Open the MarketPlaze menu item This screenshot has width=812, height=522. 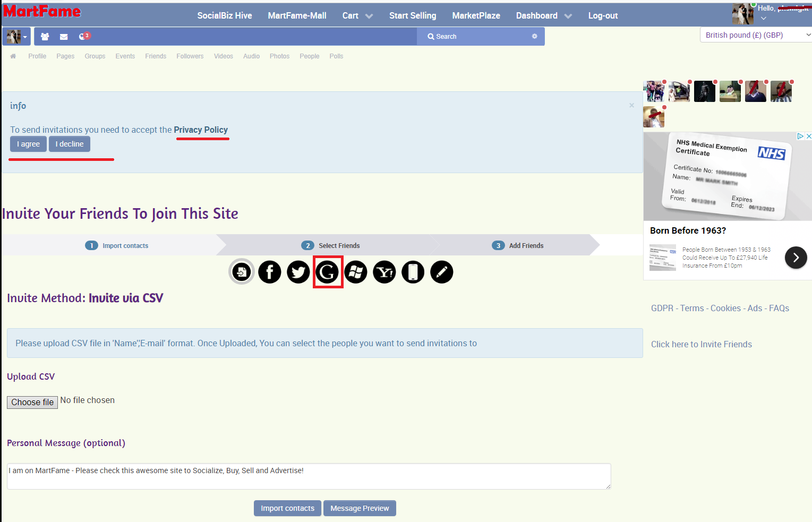[x=476, y=15]
